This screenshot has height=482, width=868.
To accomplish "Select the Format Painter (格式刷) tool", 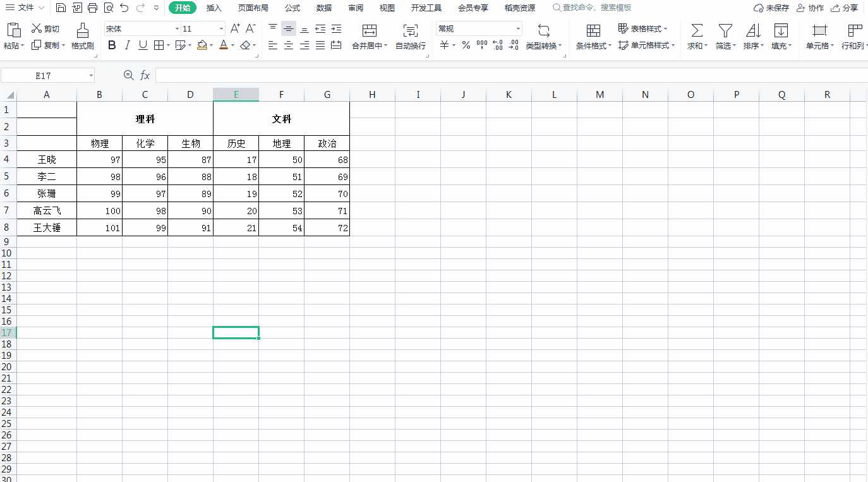I will click(83, 37).
